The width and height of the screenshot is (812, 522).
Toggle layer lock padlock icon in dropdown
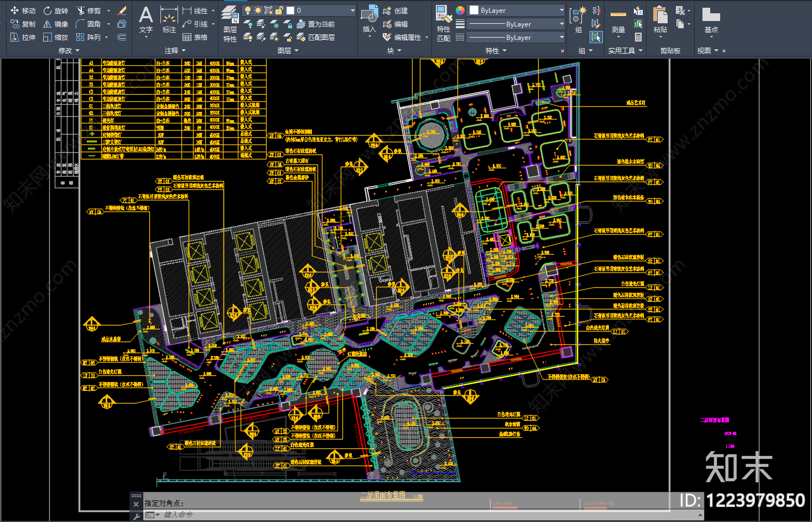tap(279, 11)
